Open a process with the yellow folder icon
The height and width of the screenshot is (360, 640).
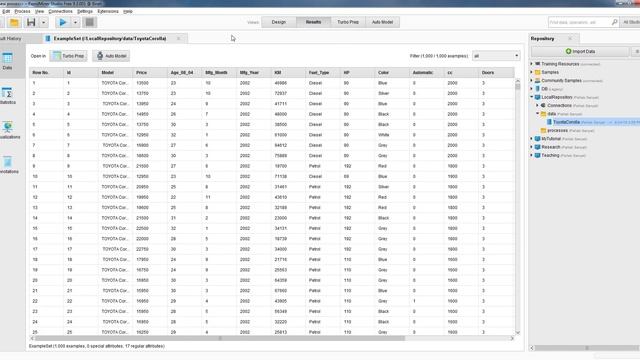[x=14, y=22]
